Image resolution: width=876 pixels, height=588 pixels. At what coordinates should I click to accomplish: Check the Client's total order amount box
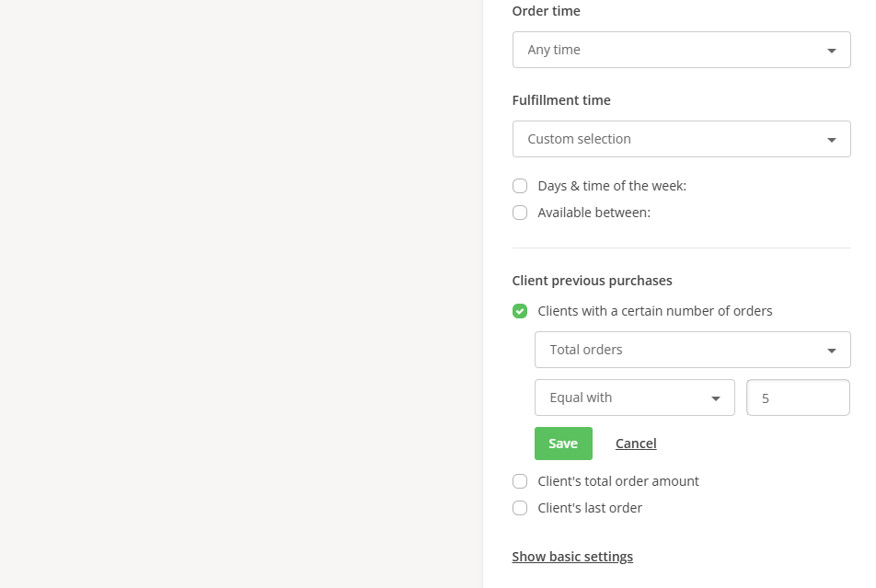(520, 481)
